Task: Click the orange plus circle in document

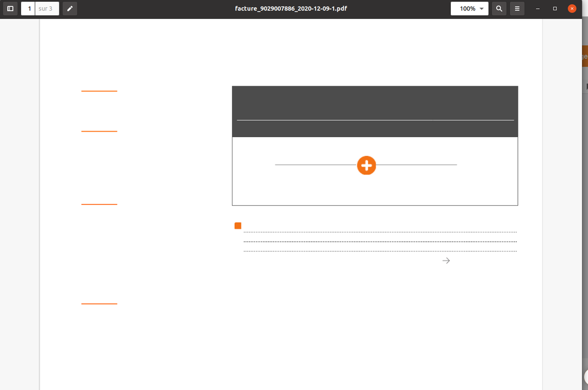Action: coord(366,165)
